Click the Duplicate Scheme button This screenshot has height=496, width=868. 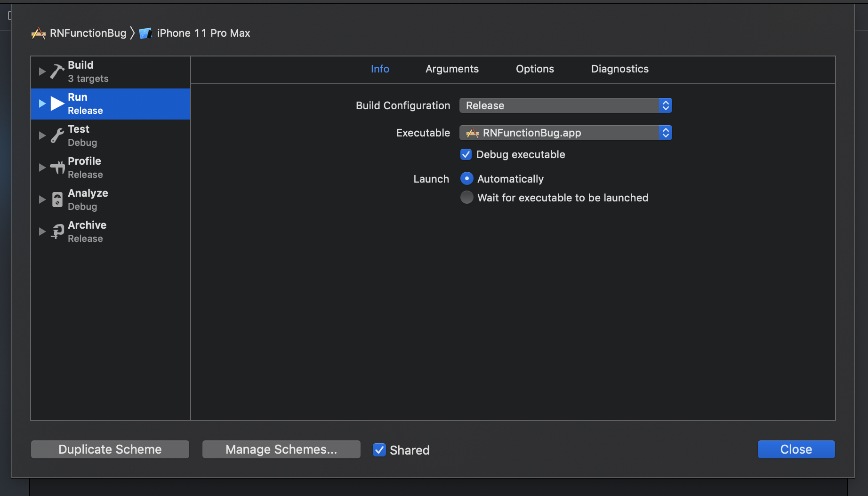109,449
